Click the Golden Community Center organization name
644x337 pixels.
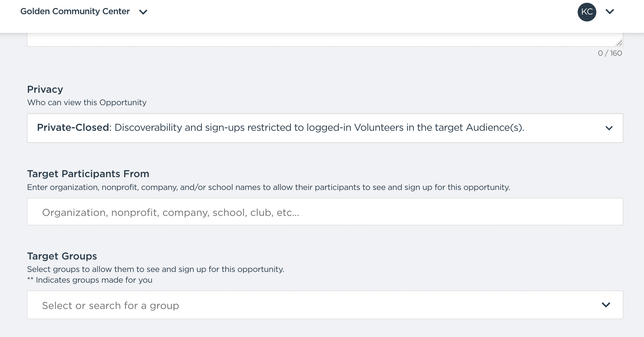click(x=75, y=11)
